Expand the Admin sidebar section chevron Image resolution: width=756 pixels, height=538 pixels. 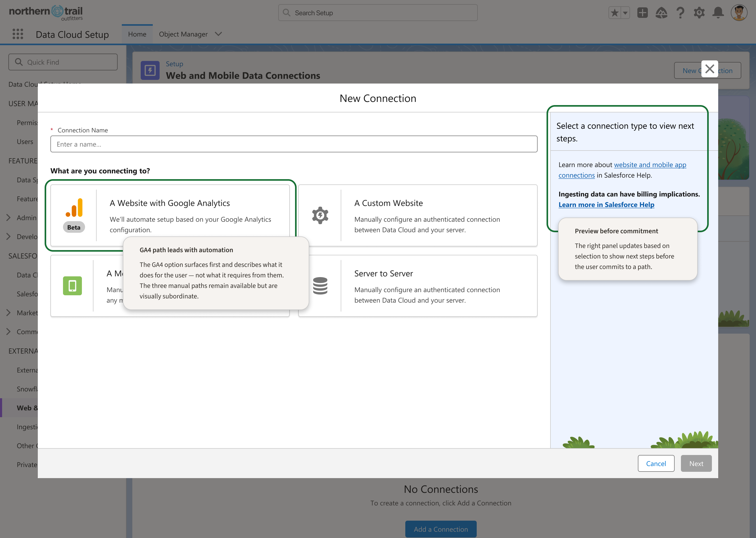[9, 218]
